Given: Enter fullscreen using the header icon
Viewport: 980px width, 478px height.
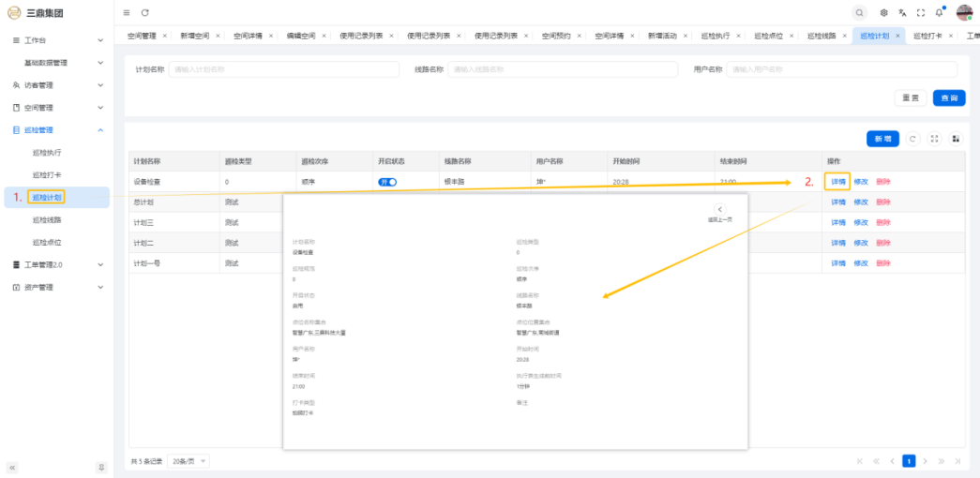Looking at the screenshot, I should 920,12.
